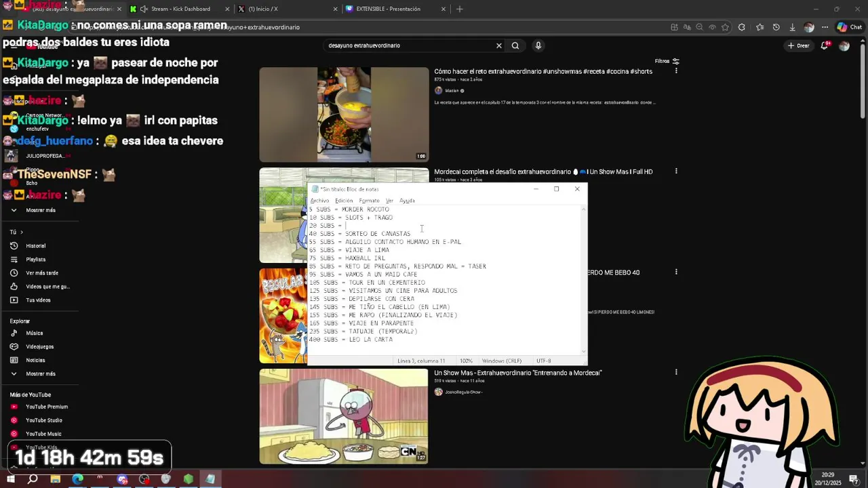Open Masiam channel link under first video
The image size is (868, 488).
(452, 91)
